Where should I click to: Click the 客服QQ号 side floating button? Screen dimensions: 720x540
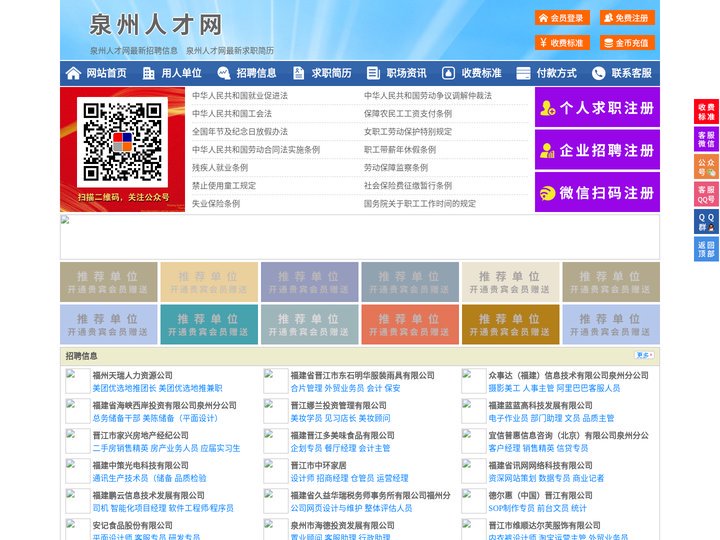pyautogui.click(x=706, y=194)
